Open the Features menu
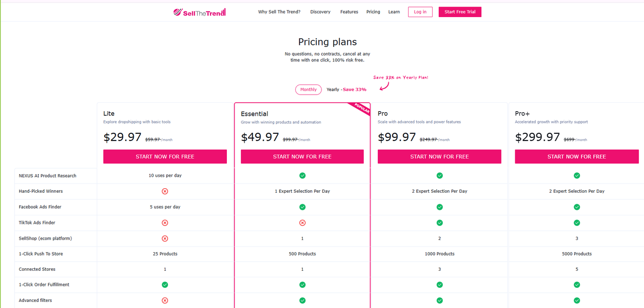Screen dimensions: 644x308 click(x=349, y=12)
